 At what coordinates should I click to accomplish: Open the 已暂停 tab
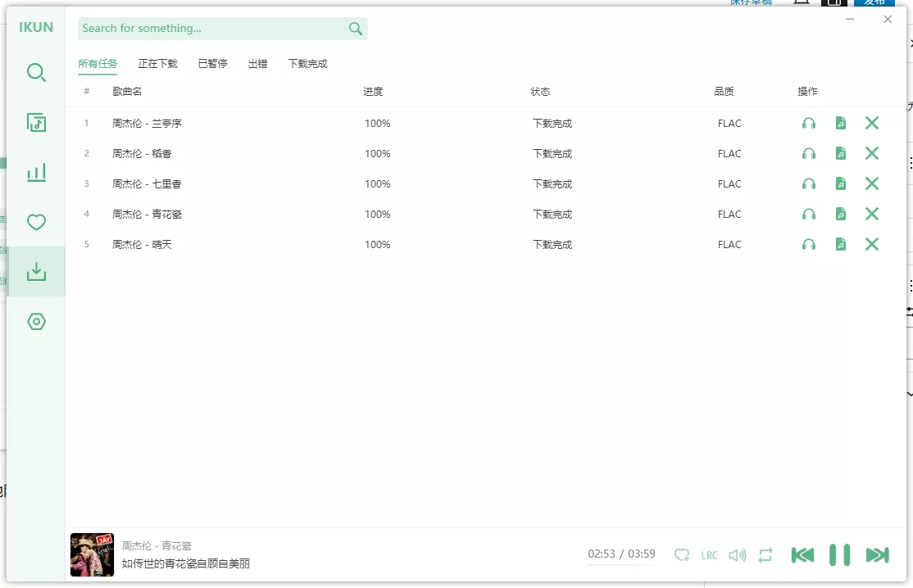pyautogui.click(x=212, y=64)
